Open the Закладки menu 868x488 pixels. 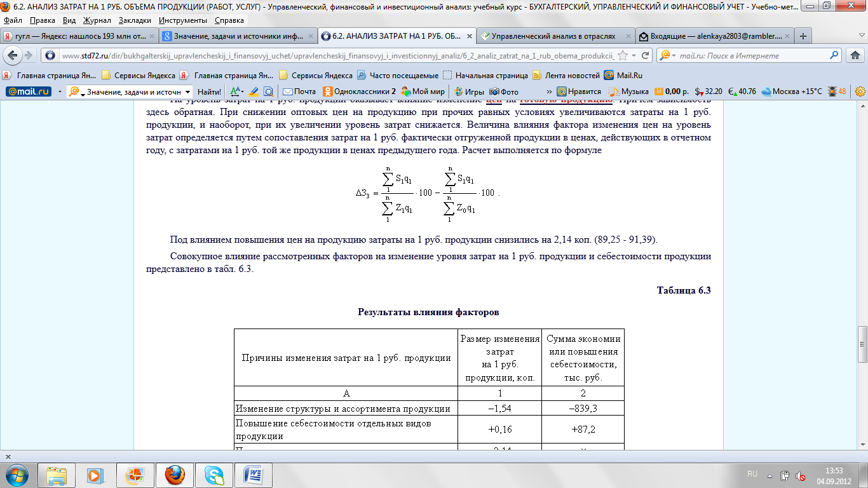coord(135,20)
